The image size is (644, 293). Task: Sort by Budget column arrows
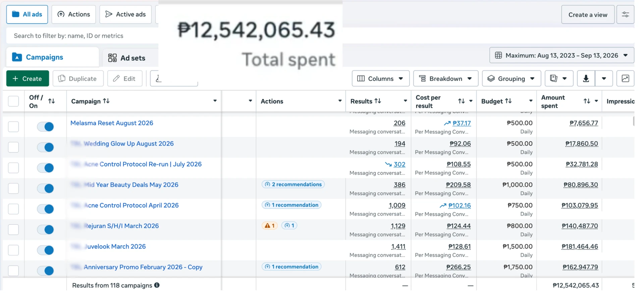(x=508, y=101)
